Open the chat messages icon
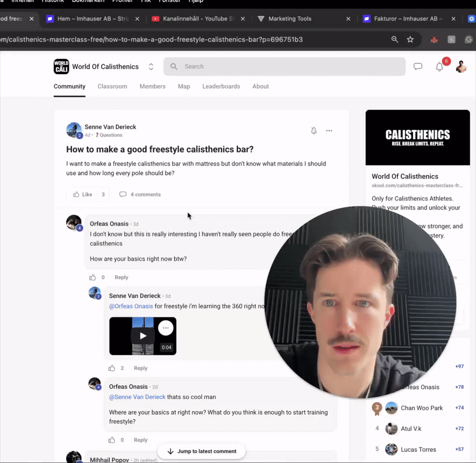Image resolution: width=476 pixels, height=463 pixels. [x=418, y=66]
